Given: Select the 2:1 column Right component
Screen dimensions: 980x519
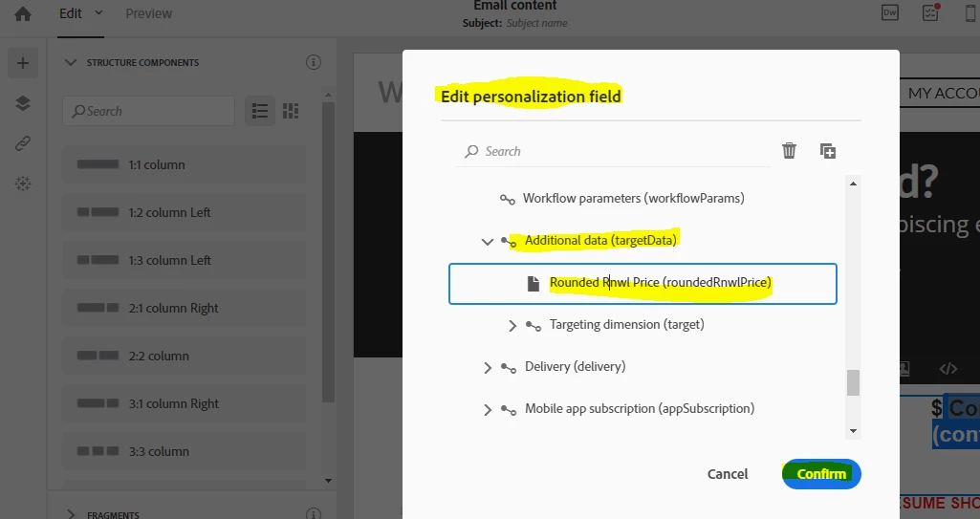Looking at the screenshot, I should [185, 308].
